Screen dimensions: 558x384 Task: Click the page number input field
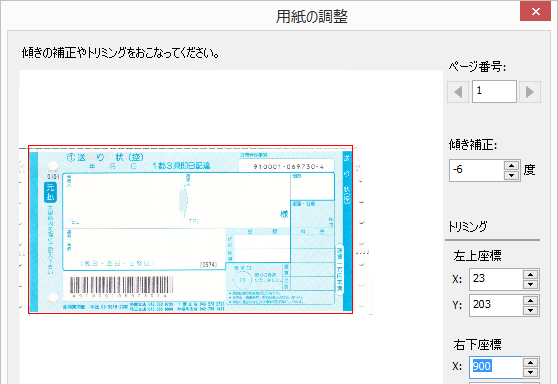494,91
